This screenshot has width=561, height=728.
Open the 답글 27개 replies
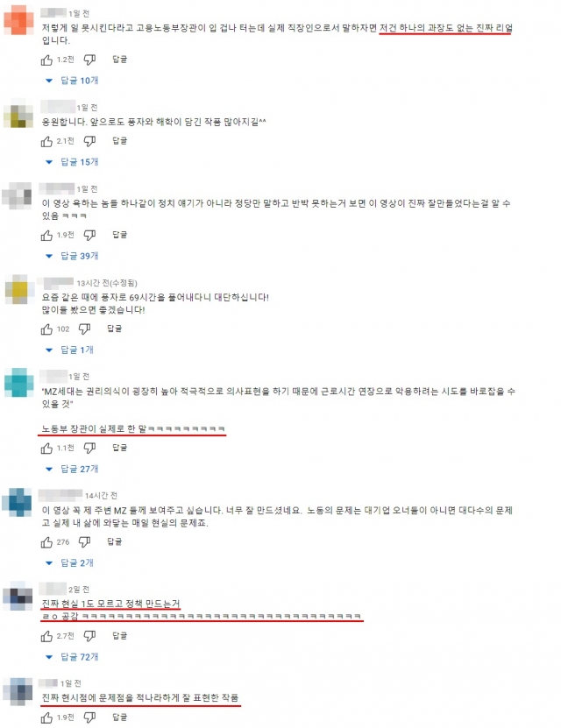pos(72,469)
